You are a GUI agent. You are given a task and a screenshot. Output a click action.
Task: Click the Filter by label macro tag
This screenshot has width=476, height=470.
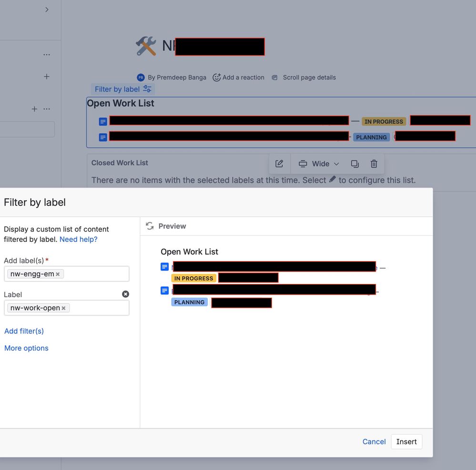[123, 89]
